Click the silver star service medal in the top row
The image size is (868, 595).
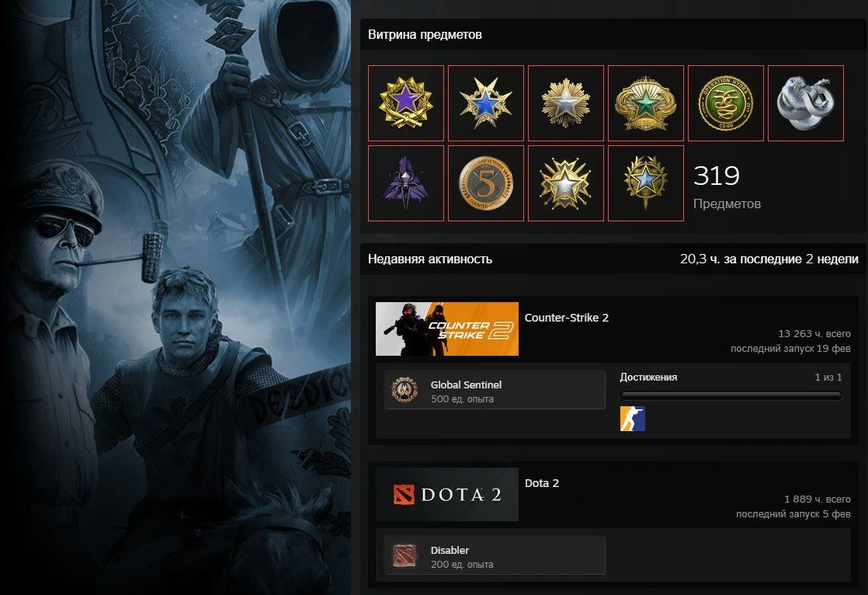pyautogui.click(x=566, y=103)
